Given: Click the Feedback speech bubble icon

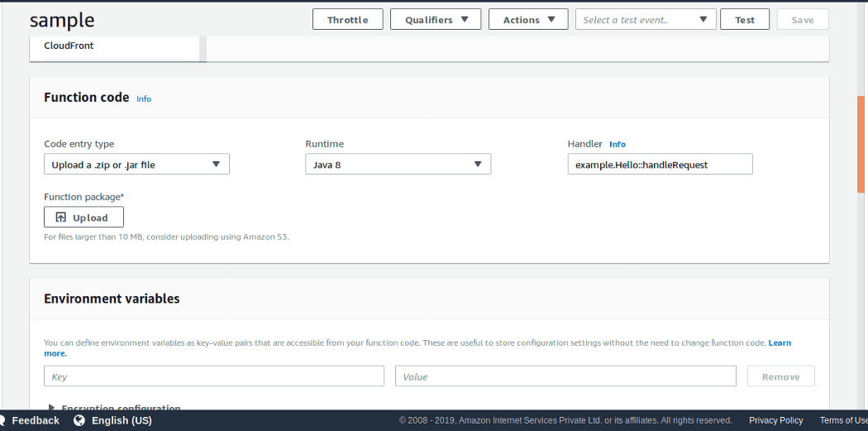Looking at the screenshot, I should (x=5, y=420).
